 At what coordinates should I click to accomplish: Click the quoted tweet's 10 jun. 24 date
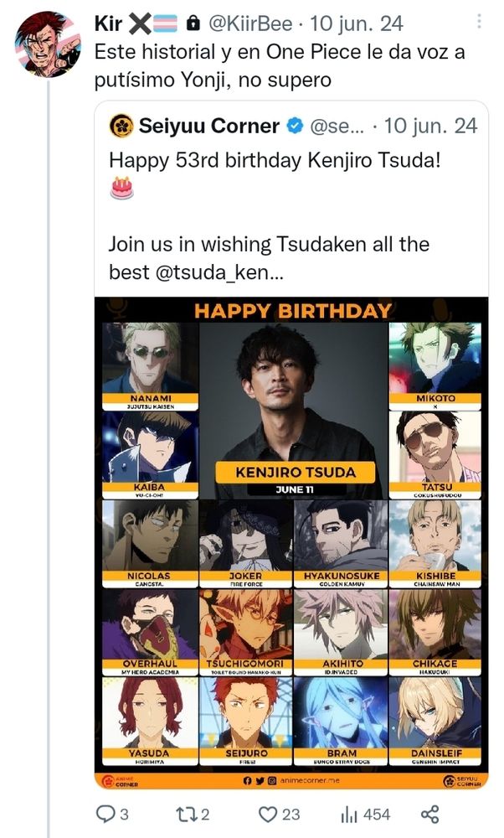click(x=431, y=127)
